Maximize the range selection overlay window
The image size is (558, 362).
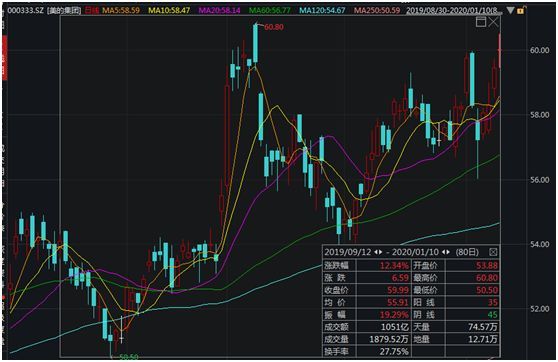click(481, 22)
